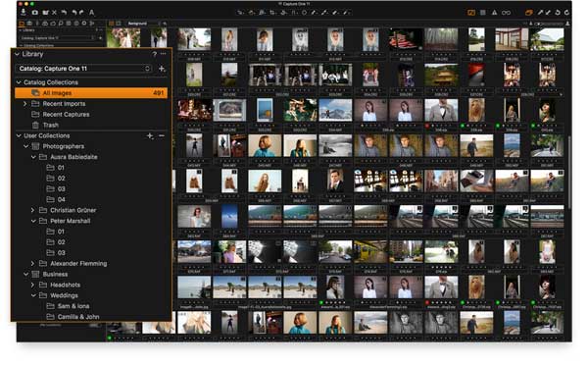
Task: Click the Copy adjustments arrow icon
Action: (540, 13)
